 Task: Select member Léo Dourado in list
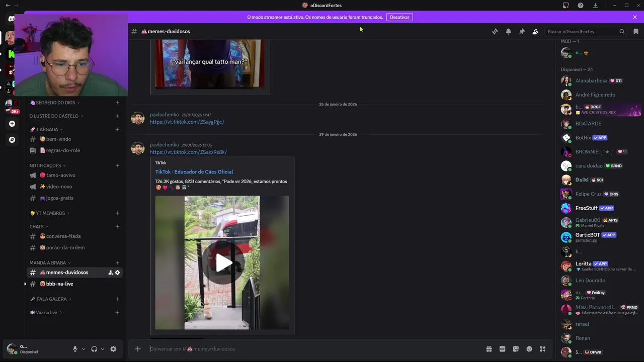pos(600,281)
